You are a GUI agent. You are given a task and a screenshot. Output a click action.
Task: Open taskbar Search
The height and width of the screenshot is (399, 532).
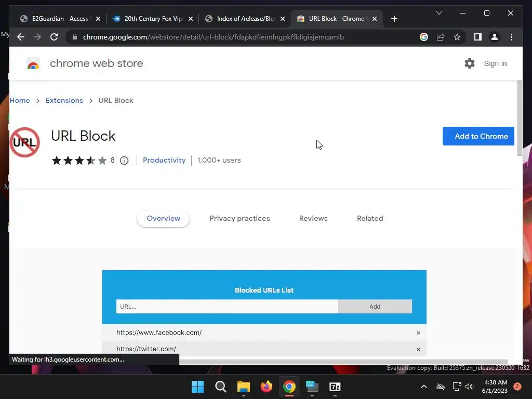click(220, 387)
